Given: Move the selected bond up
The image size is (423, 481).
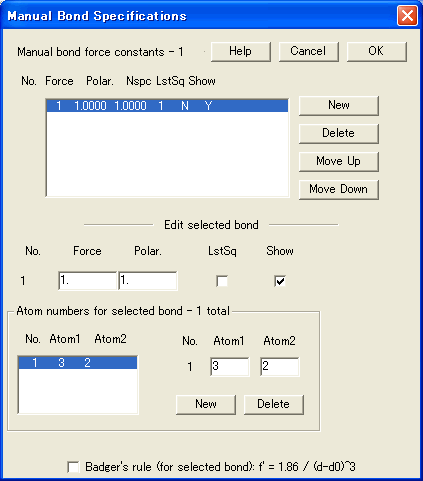Looking at the screenshot, I should (339, 162).
